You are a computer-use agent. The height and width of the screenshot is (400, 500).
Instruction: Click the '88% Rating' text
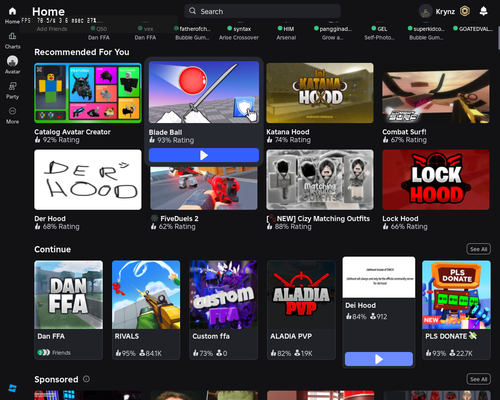point(293,227)
